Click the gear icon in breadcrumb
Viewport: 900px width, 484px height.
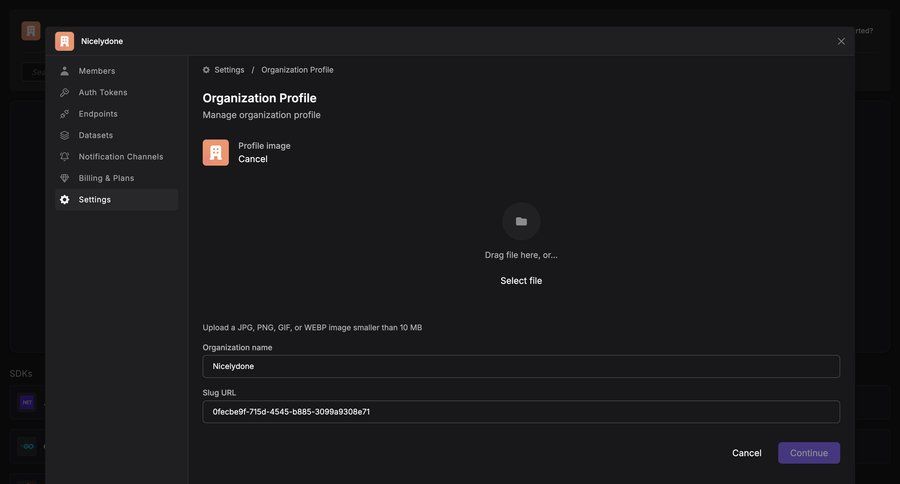(x=206, y=70)
